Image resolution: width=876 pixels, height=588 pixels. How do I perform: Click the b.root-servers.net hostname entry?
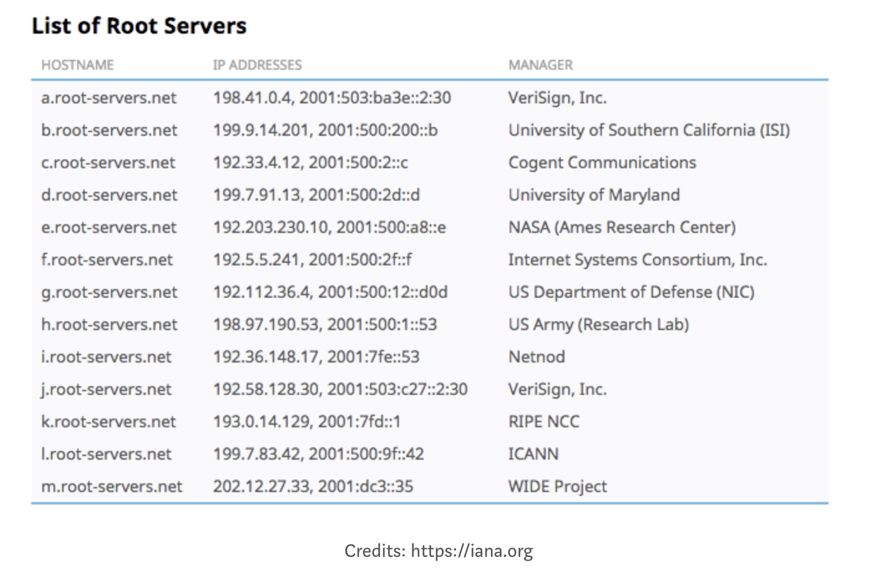109,130
